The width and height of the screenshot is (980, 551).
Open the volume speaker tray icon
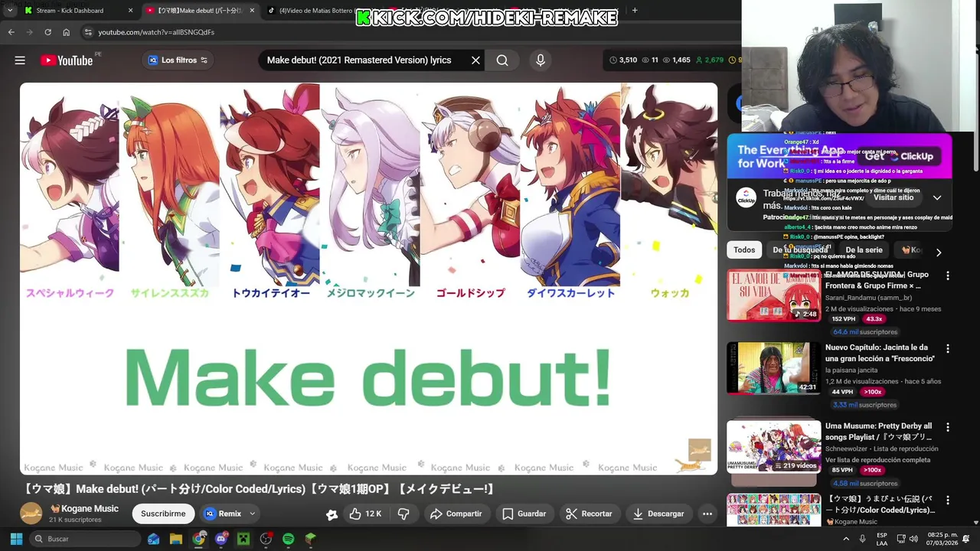913,539
